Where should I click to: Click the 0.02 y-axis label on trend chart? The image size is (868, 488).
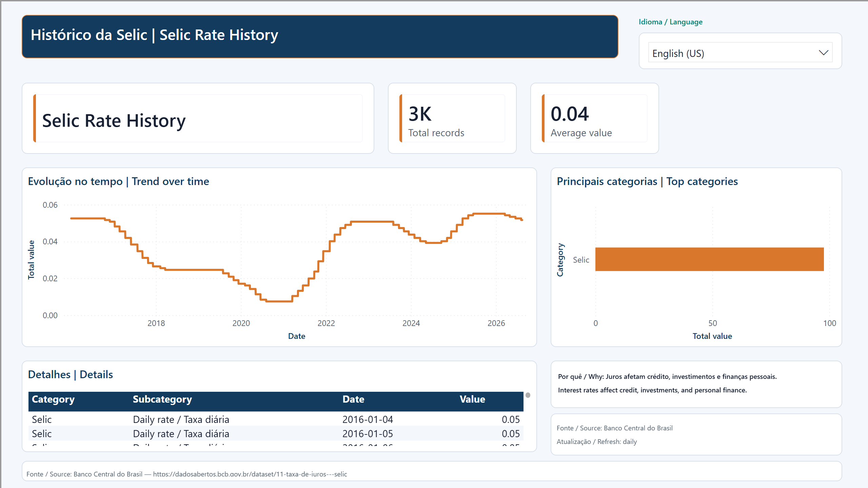coord(50,279)
